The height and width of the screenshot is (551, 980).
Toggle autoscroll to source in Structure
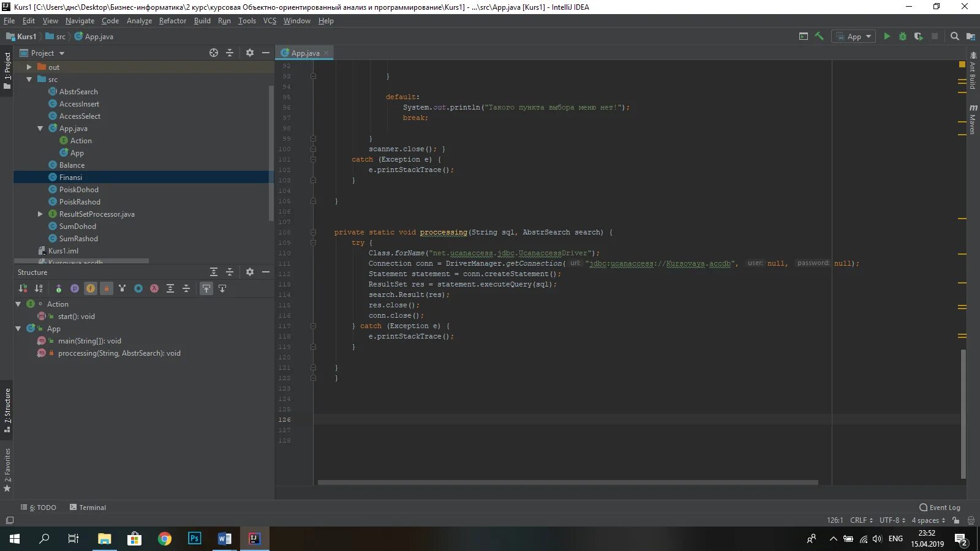pos(206,288)
